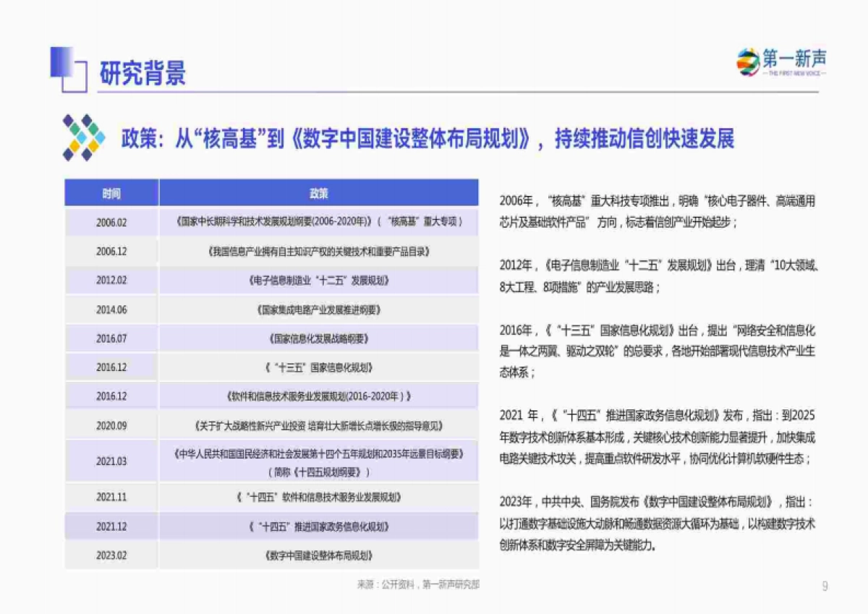Click the 时间 column header

click(112, 194)
